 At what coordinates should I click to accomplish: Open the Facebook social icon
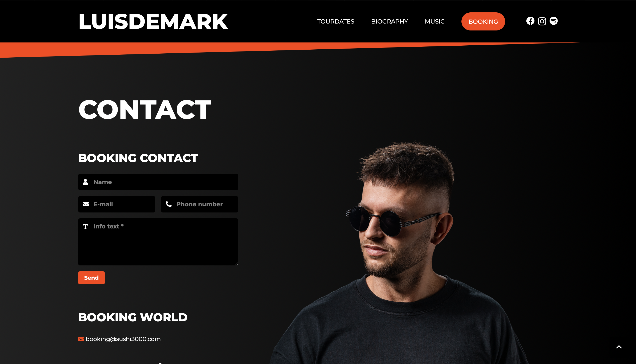pyautogui.click(x=530, y=21)
